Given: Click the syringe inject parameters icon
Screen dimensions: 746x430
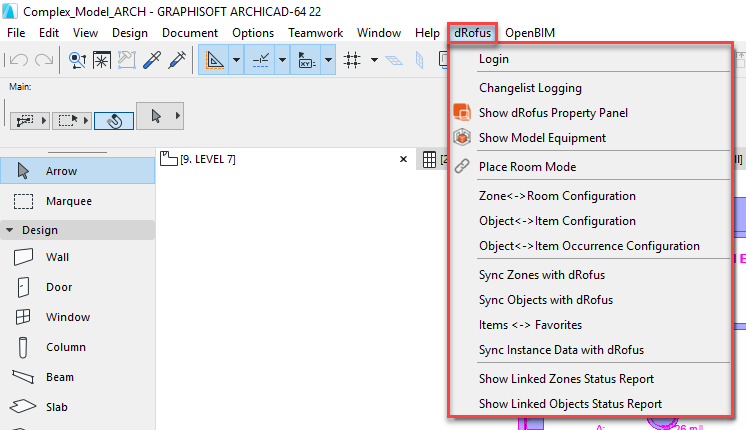Looking at the screenshot, I should 178,60.
